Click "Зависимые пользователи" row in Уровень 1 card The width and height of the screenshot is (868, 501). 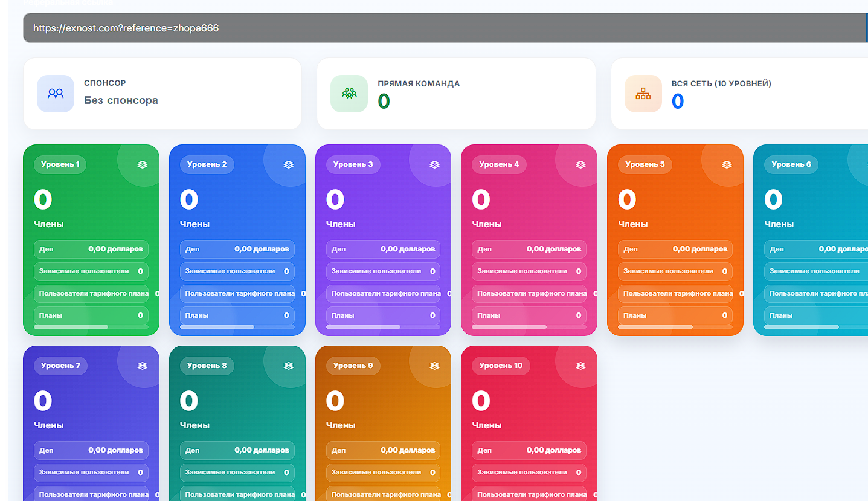[91, 271]
